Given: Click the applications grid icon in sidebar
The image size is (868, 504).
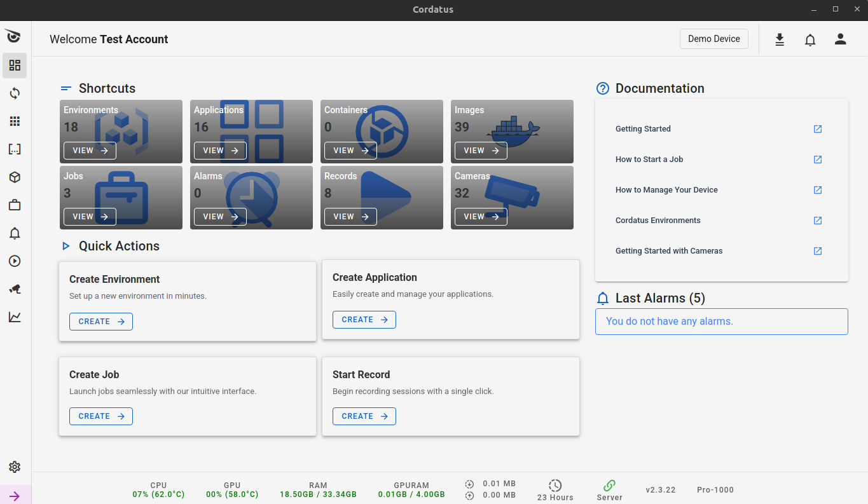Looking at the screenshot, I should tap(14, 121).
